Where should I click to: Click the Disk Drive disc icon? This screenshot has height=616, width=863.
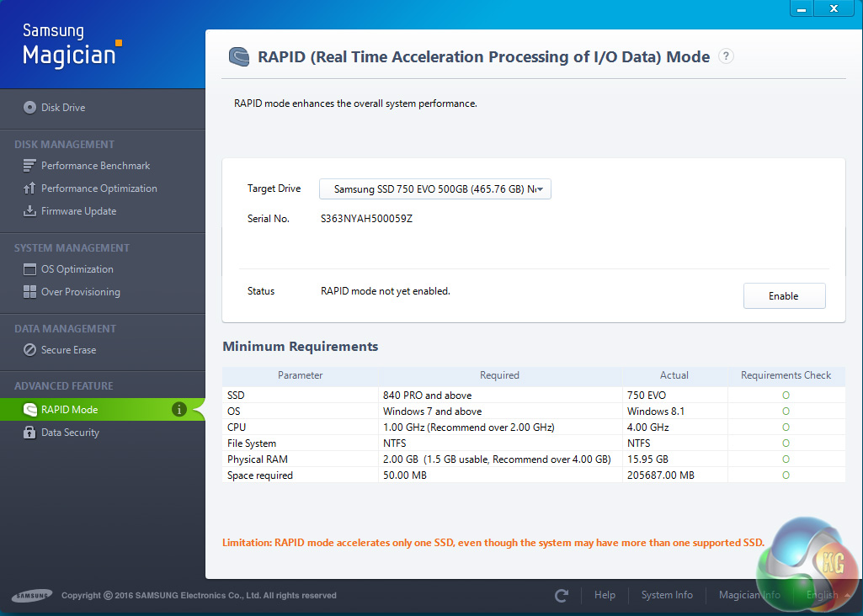29,107
